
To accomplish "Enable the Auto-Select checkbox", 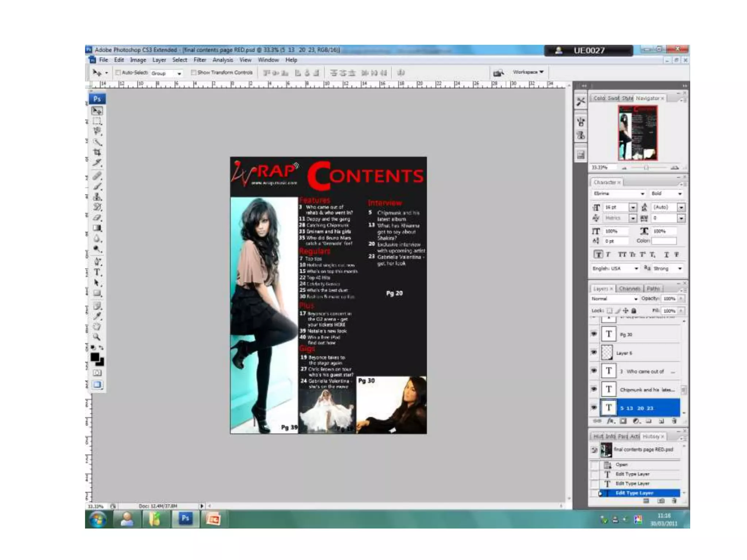I will click(x=118, y=73).
